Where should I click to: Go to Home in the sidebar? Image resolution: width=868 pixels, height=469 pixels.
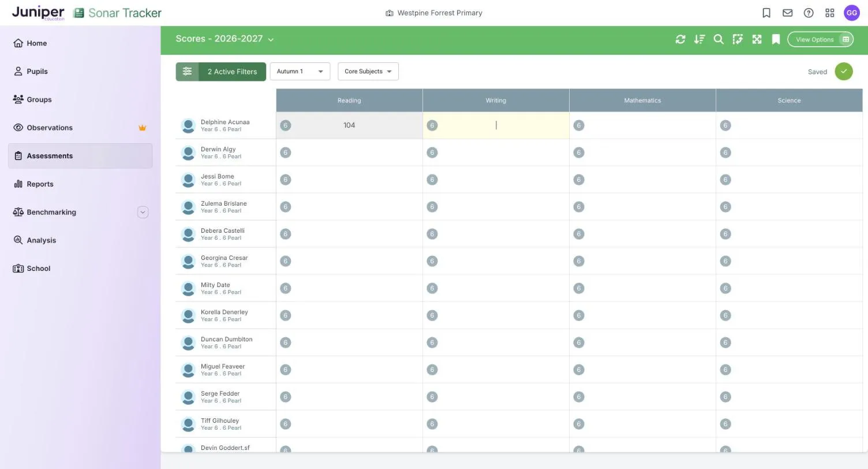tap(80, 43)
